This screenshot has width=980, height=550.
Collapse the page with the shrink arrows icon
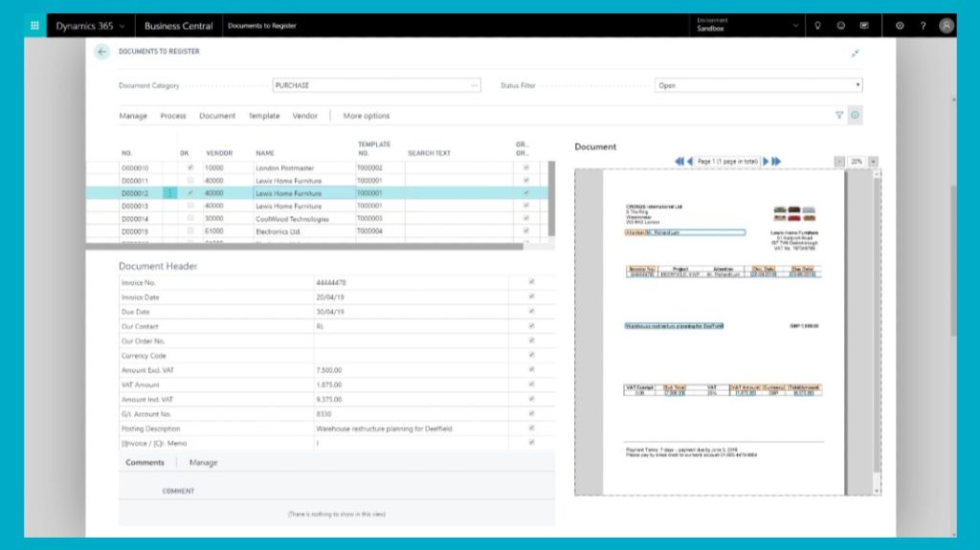(855, 53)
